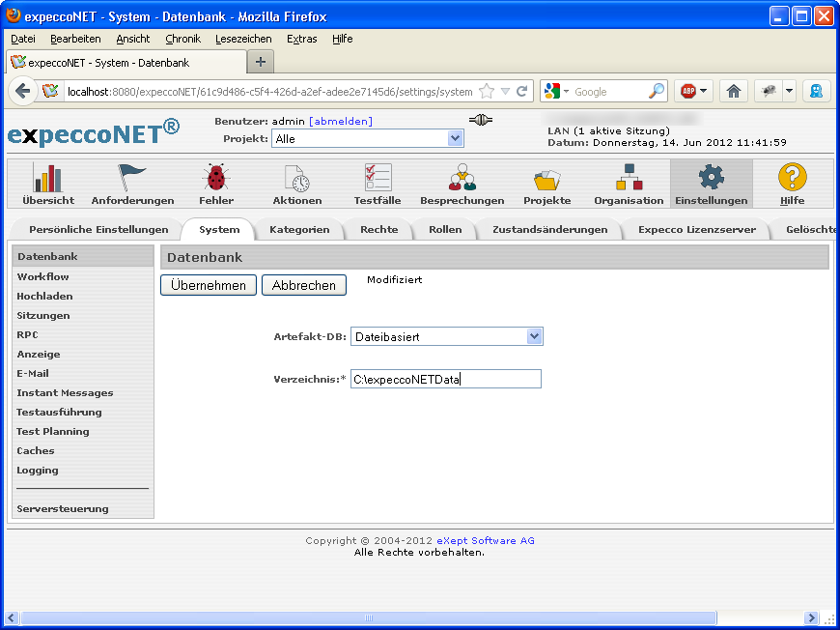Switch to the Kategorien tab

(299, 230)
